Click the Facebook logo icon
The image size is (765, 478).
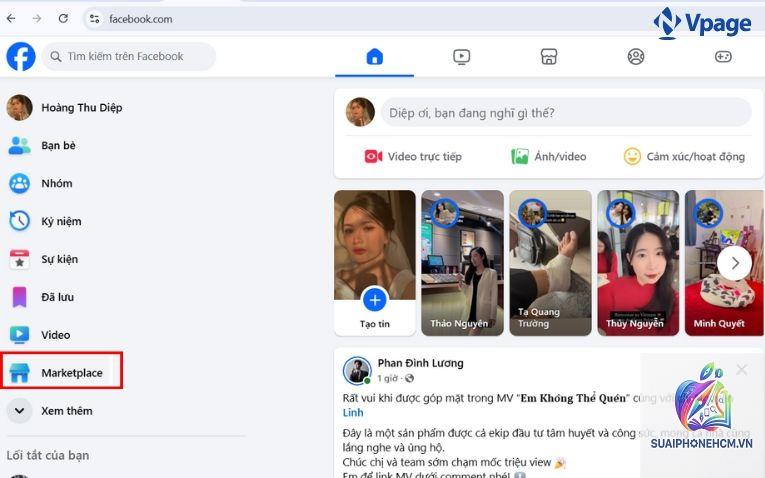point(21,57)
